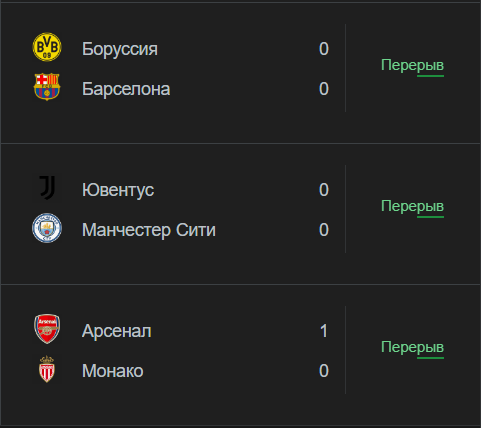This screenshot has width=481, height=428.
Task: Open the Арсенал team page
Action: tap(117, 331)
